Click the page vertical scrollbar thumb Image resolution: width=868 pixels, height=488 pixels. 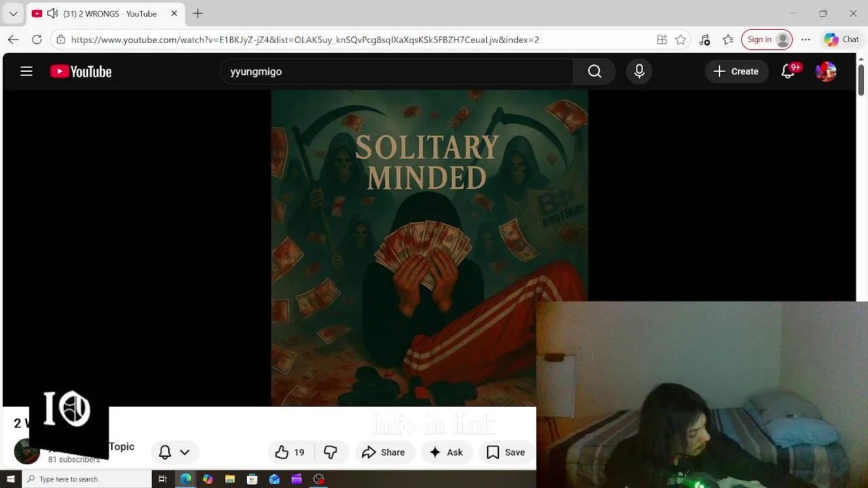pyautogui.click(x=861, y=80)
